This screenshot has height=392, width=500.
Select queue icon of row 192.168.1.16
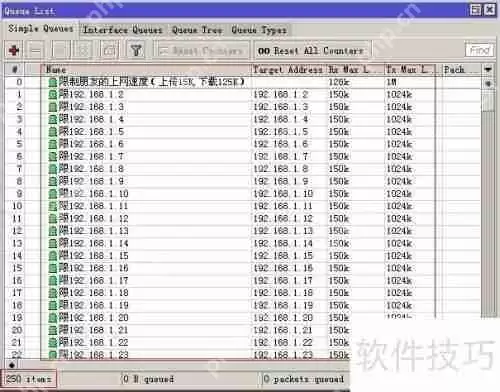[53, 268]
